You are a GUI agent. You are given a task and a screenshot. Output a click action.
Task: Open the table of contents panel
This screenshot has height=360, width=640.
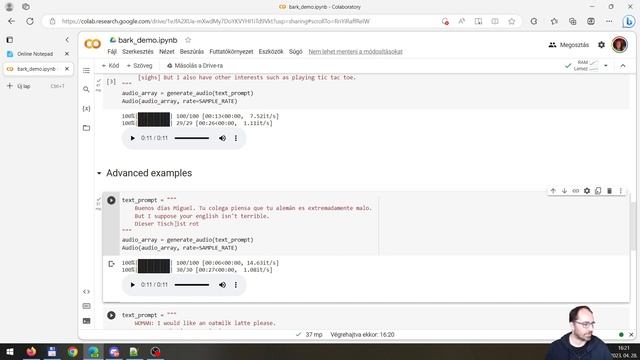point(86,71)
